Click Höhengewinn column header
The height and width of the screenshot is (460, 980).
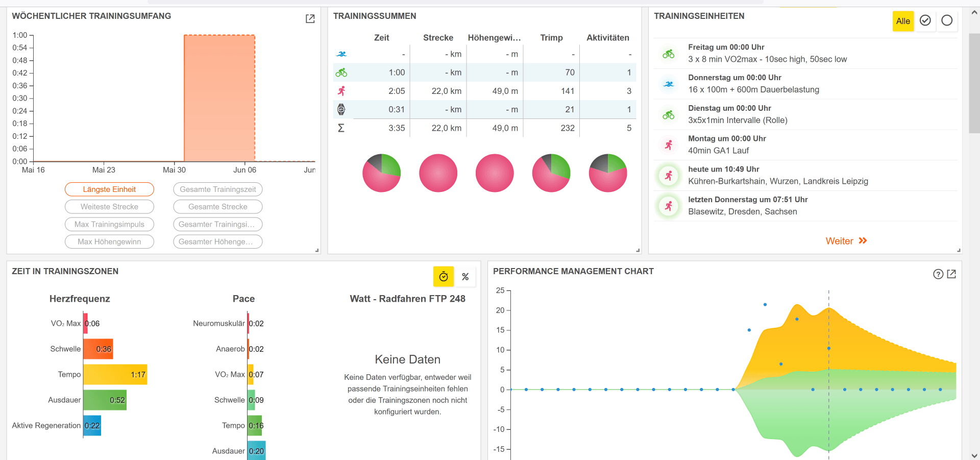click(494, 38)
